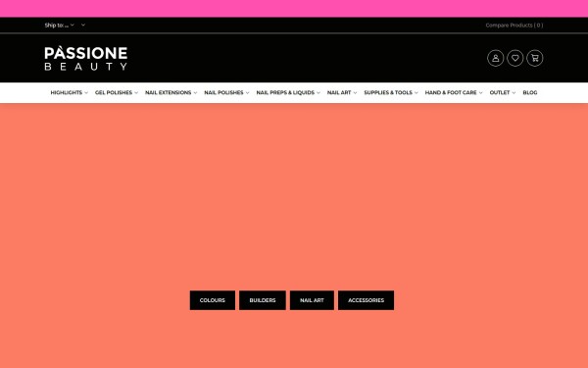Click the Accessories button
The image size is (588, 368).
366,300
